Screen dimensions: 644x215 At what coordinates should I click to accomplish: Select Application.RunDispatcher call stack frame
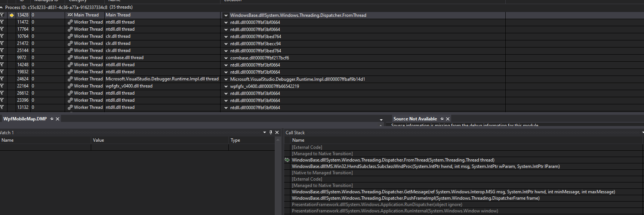(377, 205)
